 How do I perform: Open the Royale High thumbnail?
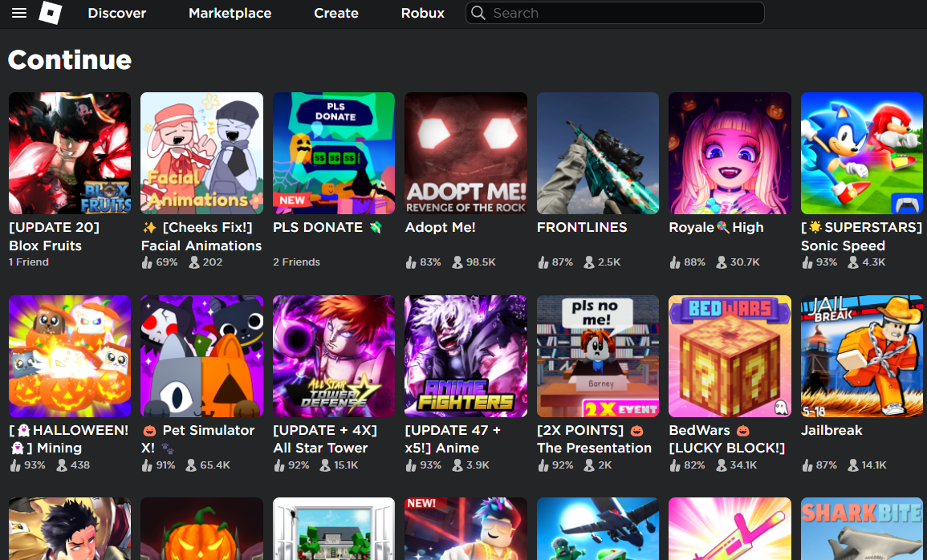tap(730, 153)
